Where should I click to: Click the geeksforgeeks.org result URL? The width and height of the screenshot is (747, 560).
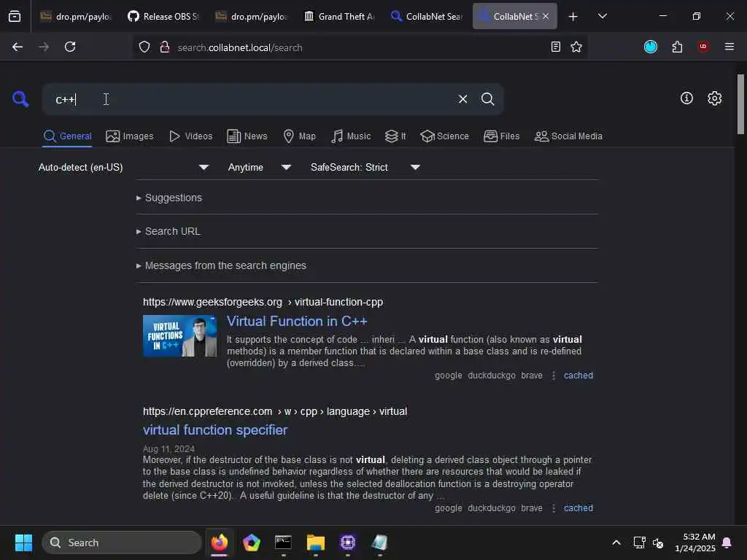[x=263, y=302]
